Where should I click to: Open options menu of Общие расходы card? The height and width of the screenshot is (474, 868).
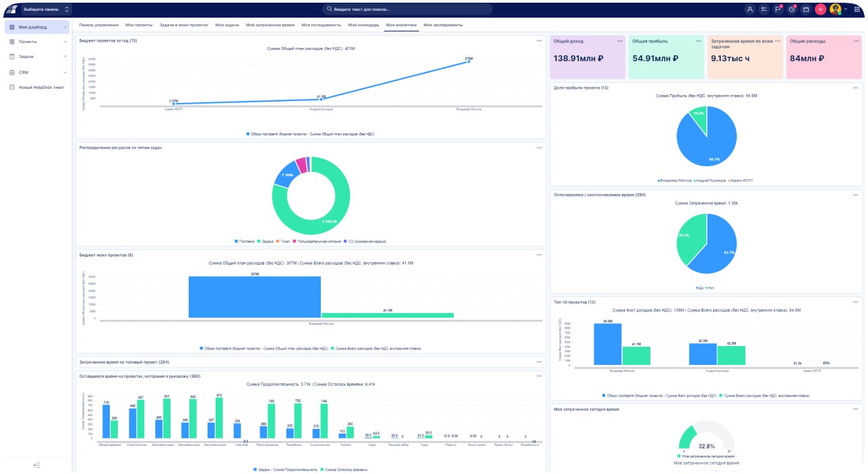(x=856, y=41)
